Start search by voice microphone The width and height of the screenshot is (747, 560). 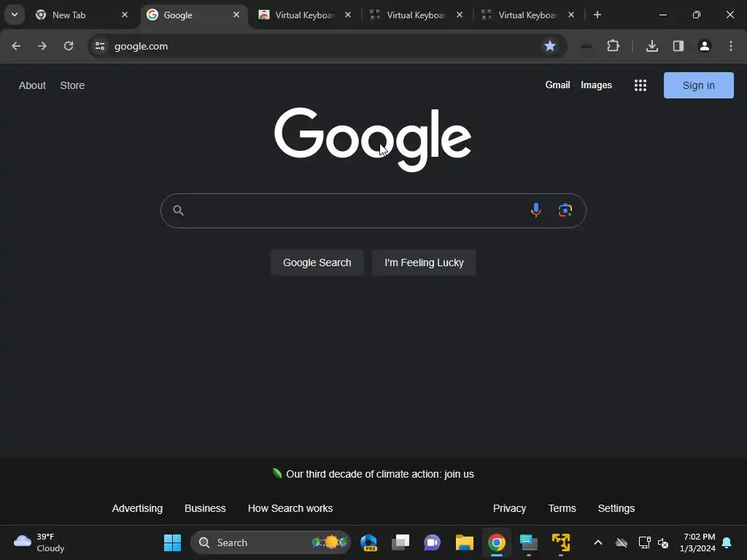click(536, 210)
